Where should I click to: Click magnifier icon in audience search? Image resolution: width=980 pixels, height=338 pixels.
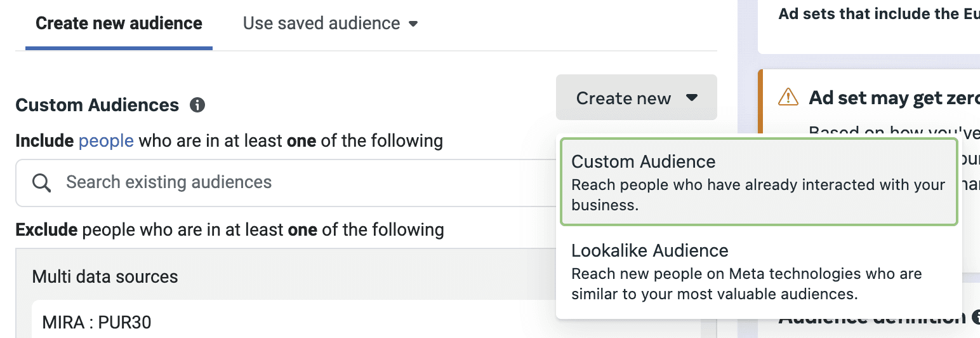click(x=41, y=183)
